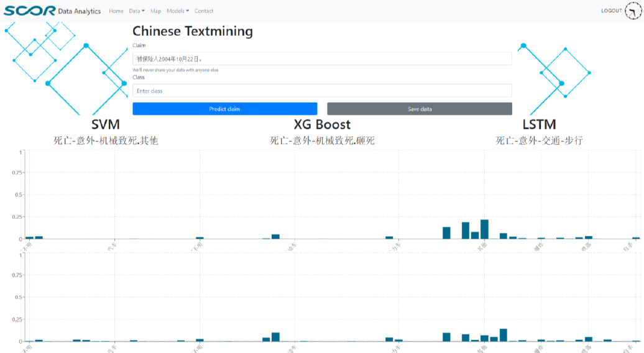Click the tallest bar in the upper chart
The image size is (644, 353).
point(484,229)
